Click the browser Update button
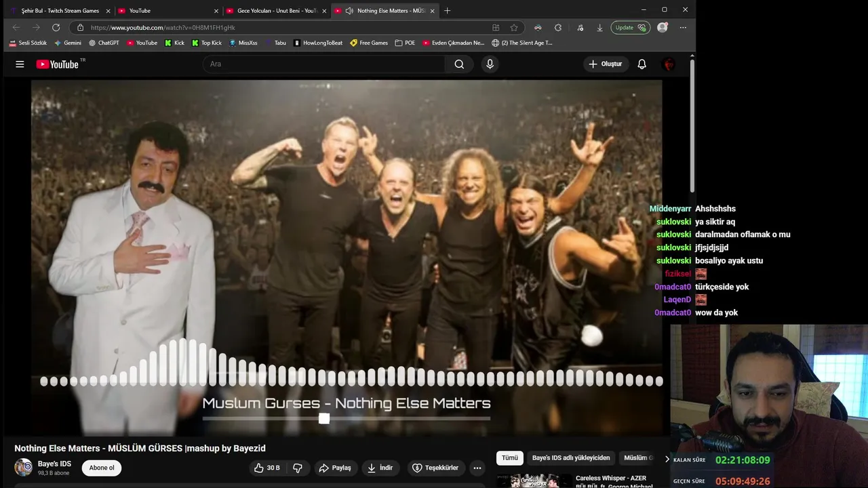 pos(629,28)
